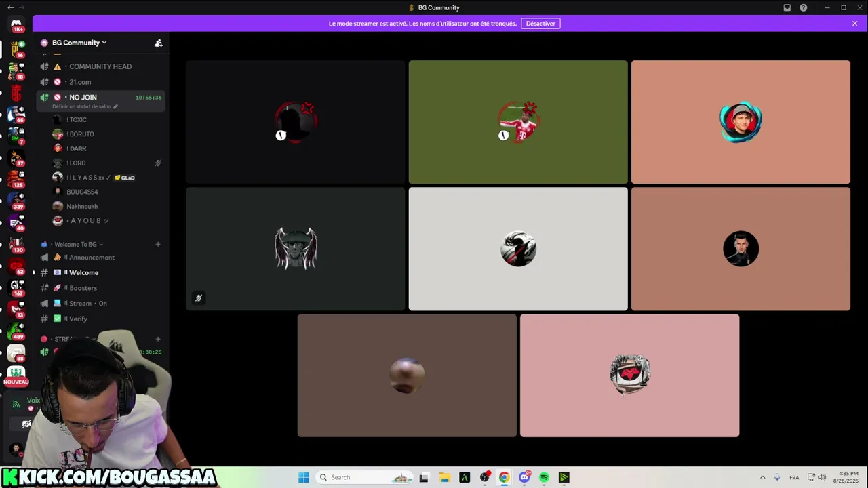868x488 pixels.
Task: Open the Stream · On channel
Action: point(100,304)
